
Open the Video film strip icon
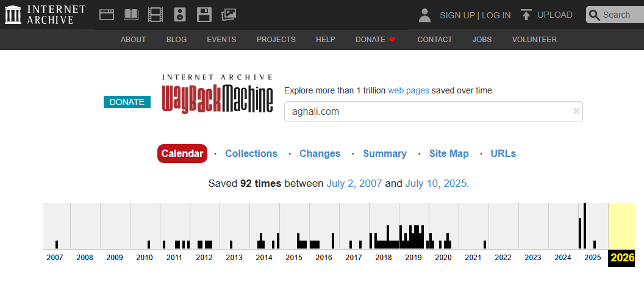156,15
